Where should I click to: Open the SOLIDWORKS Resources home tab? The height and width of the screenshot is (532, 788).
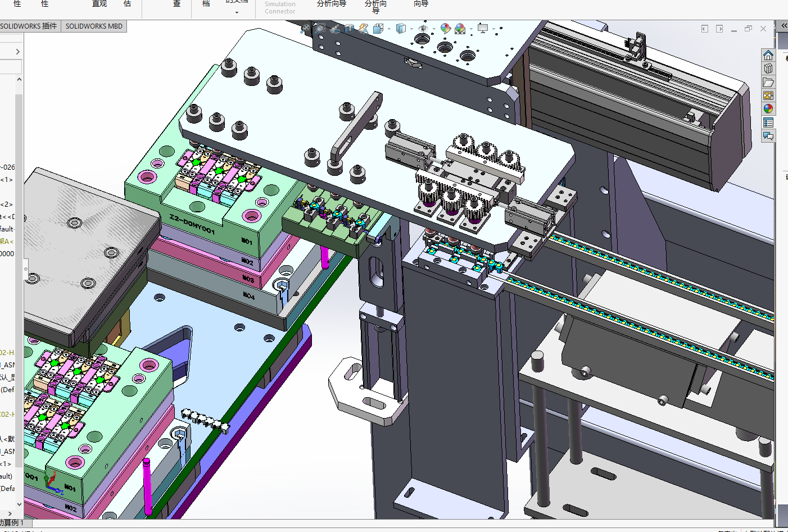[x=768, y=55]
